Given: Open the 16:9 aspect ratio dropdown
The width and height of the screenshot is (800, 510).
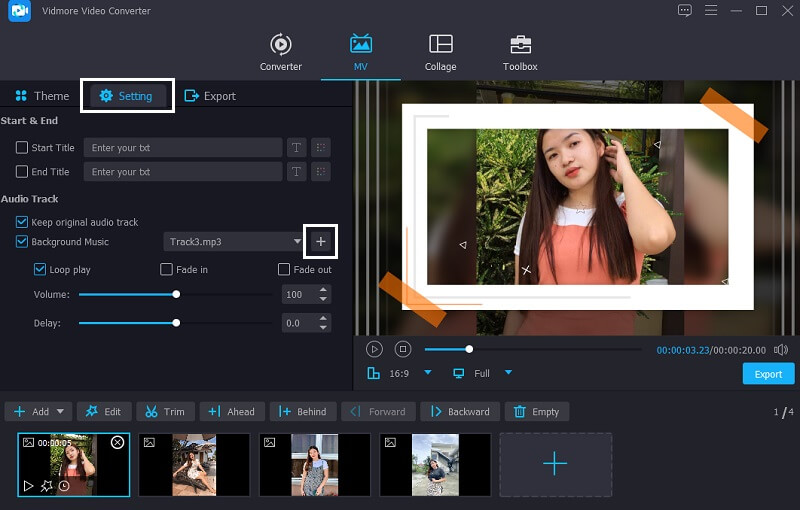Looking at the screenshot, I should pos(428,373).
